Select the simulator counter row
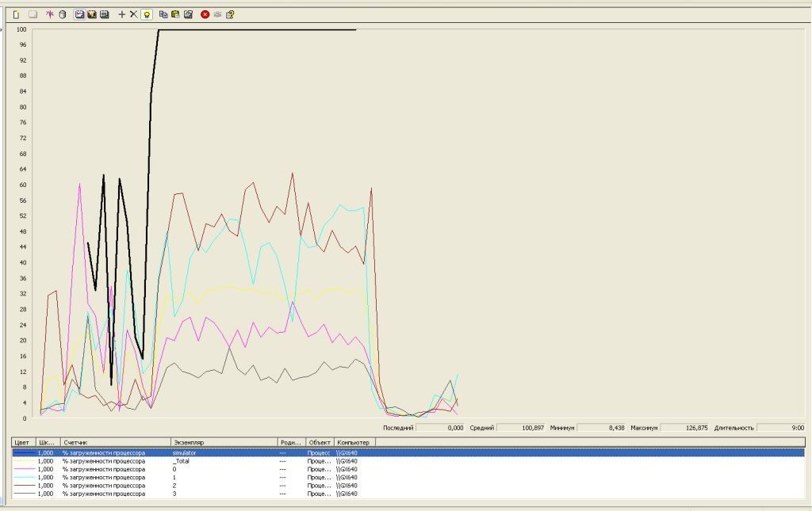The height and width of the screenshot is (511, 812). click(408, 452)
